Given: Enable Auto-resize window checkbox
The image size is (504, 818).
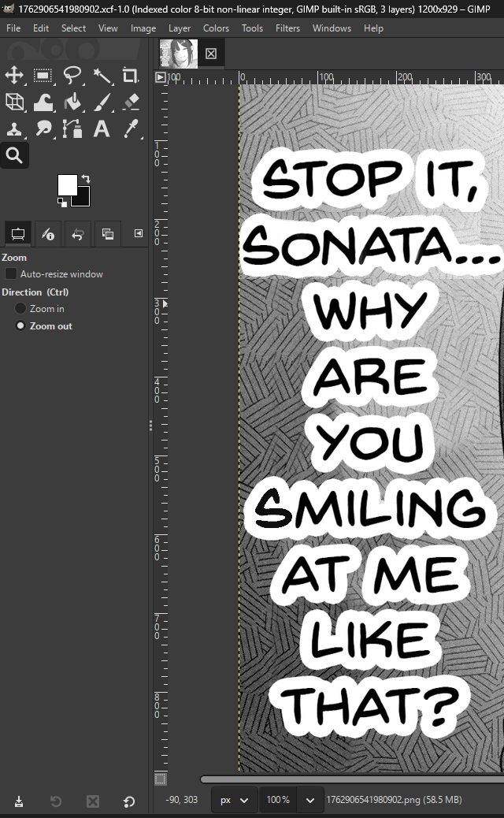Looking at the screenshot, I should tap(10, 274).
